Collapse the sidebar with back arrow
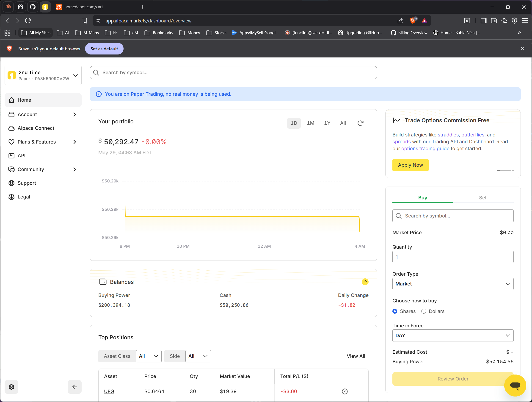Screen dimensions: 532x402 click(74, 387)
